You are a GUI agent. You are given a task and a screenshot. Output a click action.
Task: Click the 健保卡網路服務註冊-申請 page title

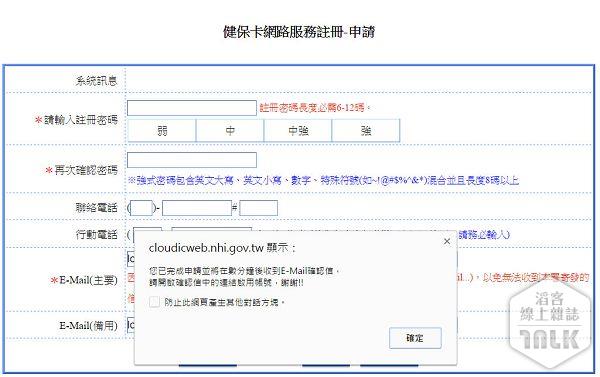(299, 32)
